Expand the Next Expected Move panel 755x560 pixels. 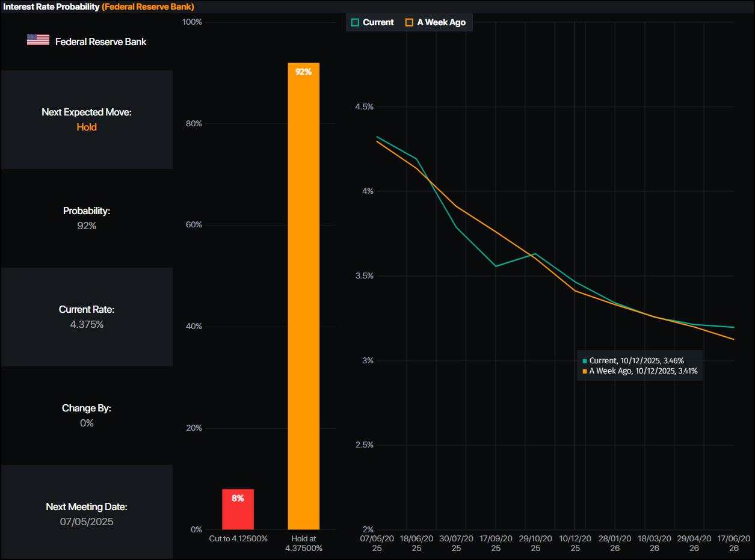87,118
